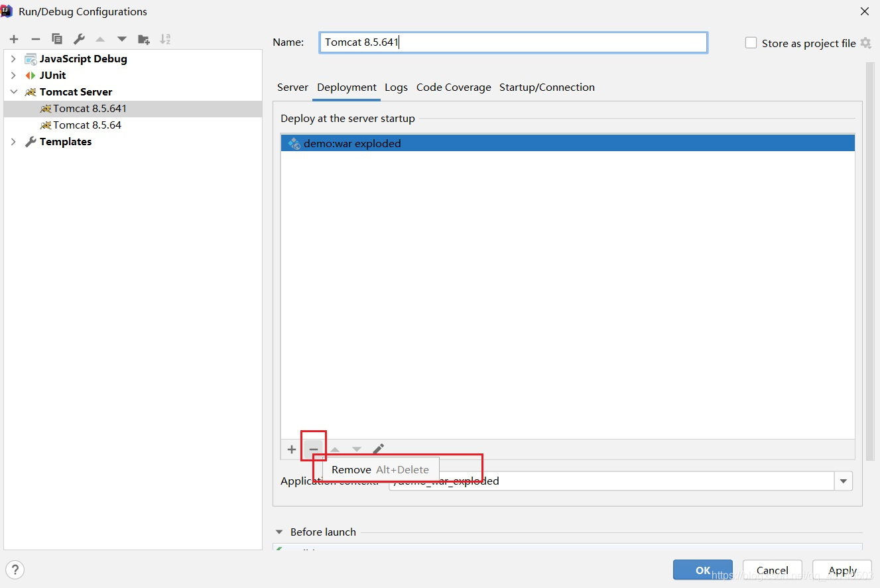Image resolution: width=880 pixels, height=588 pixels.
Task: Switch to the Startup/Connection tab
Action: click(547, 88)
